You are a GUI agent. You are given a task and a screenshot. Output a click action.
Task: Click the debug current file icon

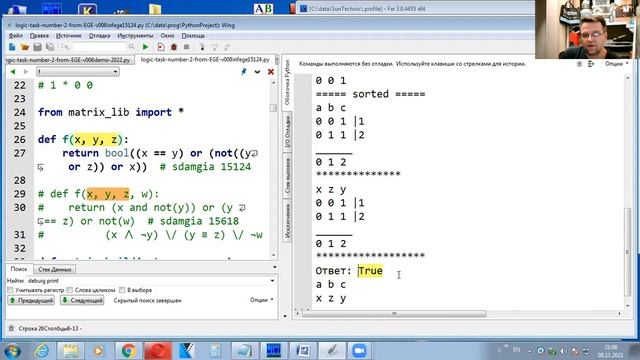click(x=161, y=47)
